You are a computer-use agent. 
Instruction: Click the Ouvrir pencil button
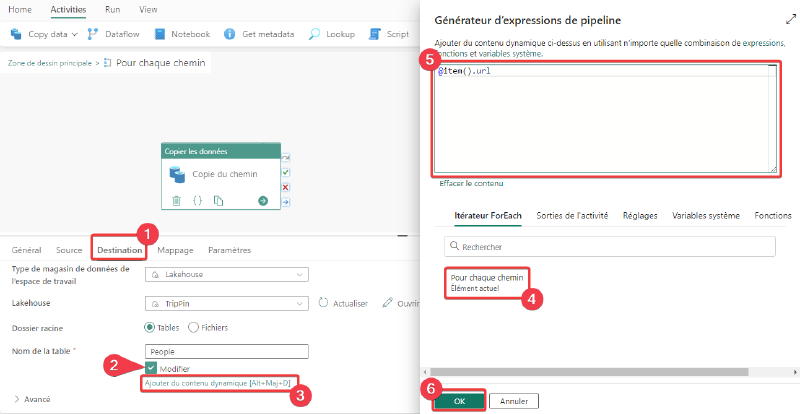click(x=401, y=303)
